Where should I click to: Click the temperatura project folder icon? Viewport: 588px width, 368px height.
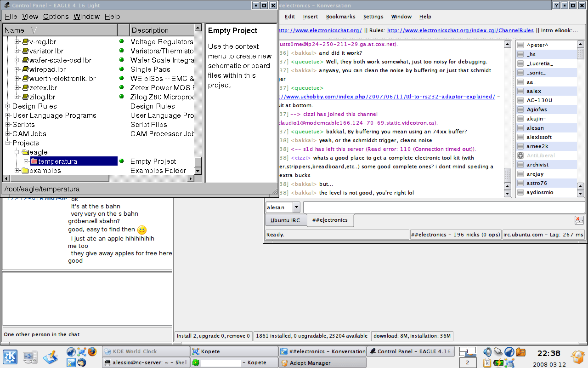[x=34, y=161]
